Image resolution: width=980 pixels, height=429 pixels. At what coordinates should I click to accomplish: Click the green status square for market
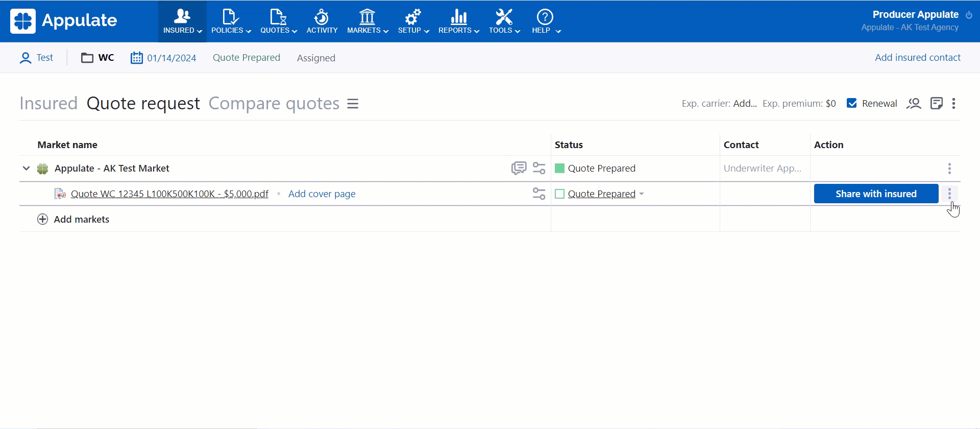coord(559,169)
